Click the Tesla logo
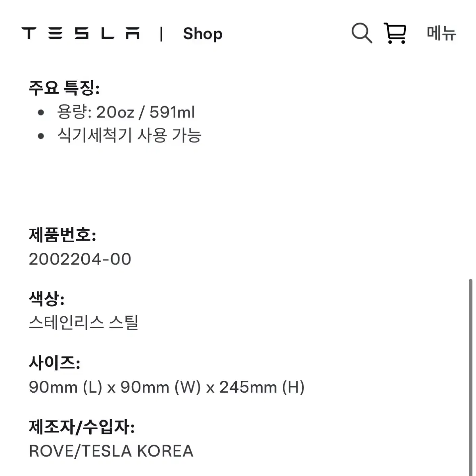Viewport: 476px width, 476px height. tap(81, 33)
